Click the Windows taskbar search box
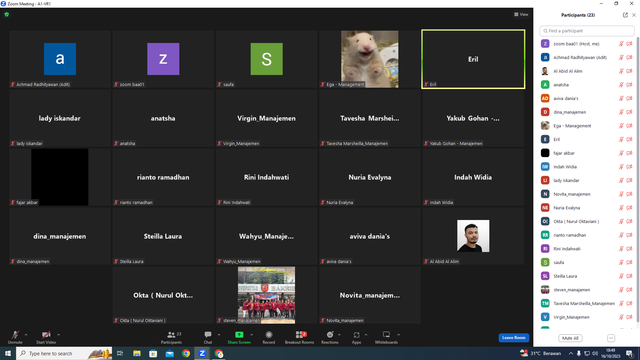 click(64, 353)
